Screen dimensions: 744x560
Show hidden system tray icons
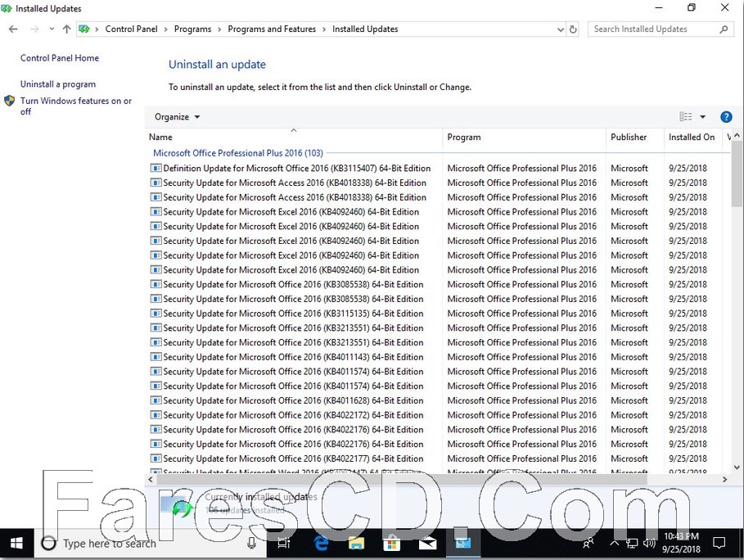tap(614, 544)
